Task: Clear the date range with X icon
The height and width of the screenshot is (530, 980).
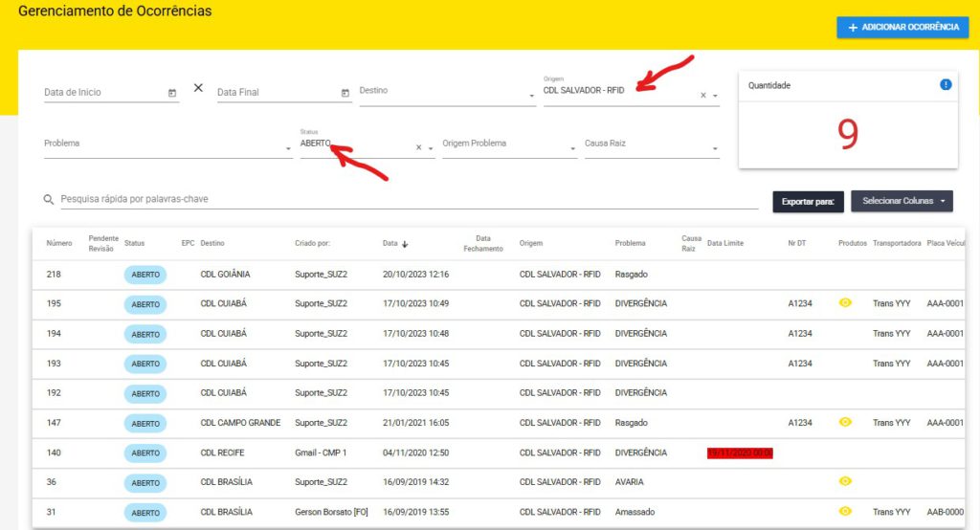Action: (198, 87)
